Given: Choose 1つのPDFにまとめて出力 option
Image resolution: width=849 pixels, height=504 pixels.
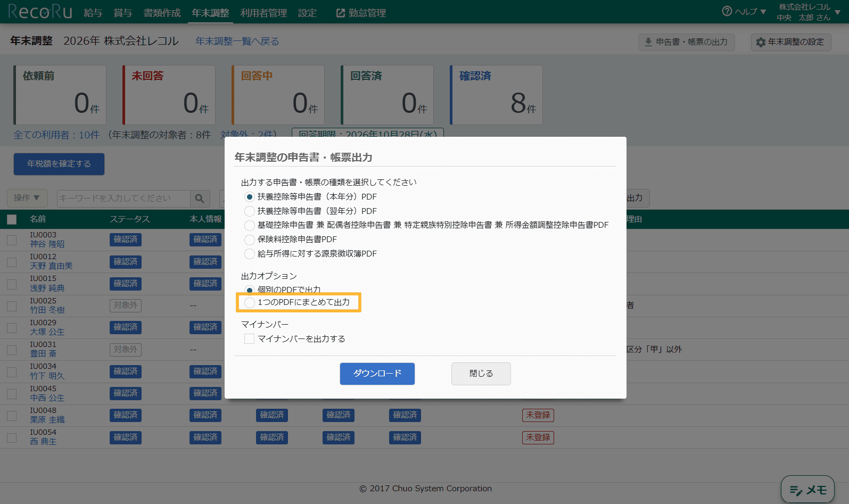Looking at the screenshot, I should click(249, 302).
